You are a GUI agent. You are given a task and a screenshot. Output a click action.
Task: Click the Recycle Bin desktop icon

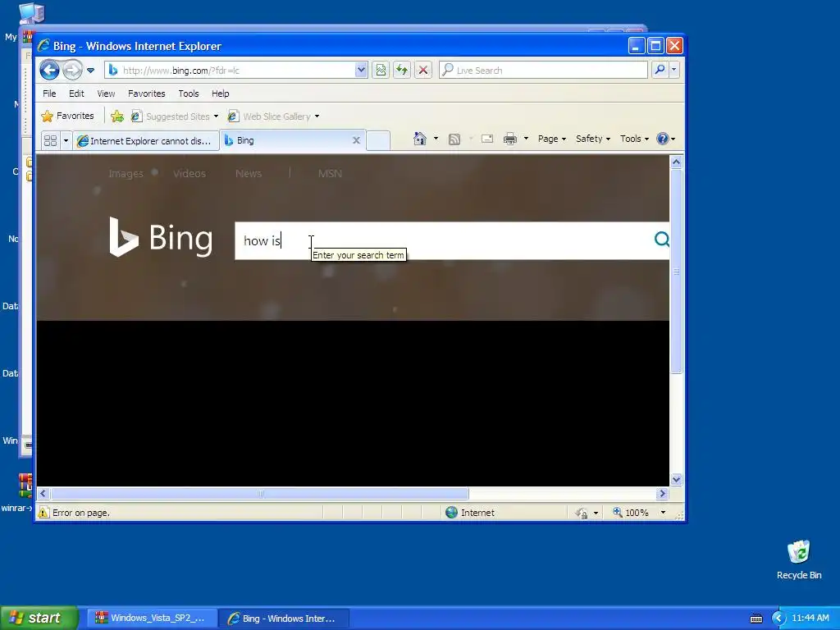(x=799, y=559)
